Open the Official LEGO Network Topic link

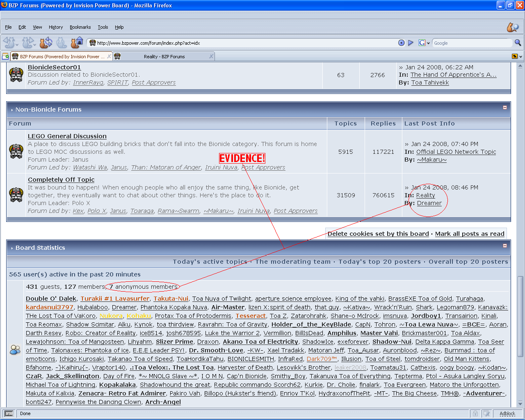456,152
